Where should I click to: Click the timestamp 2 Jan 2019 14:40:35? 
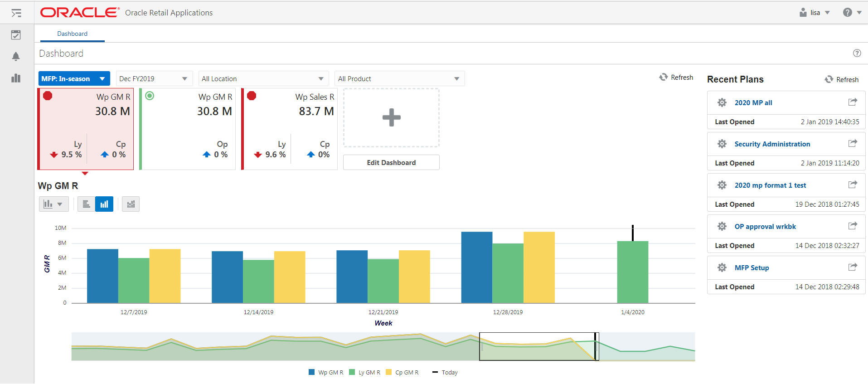[x=830, y=122]
